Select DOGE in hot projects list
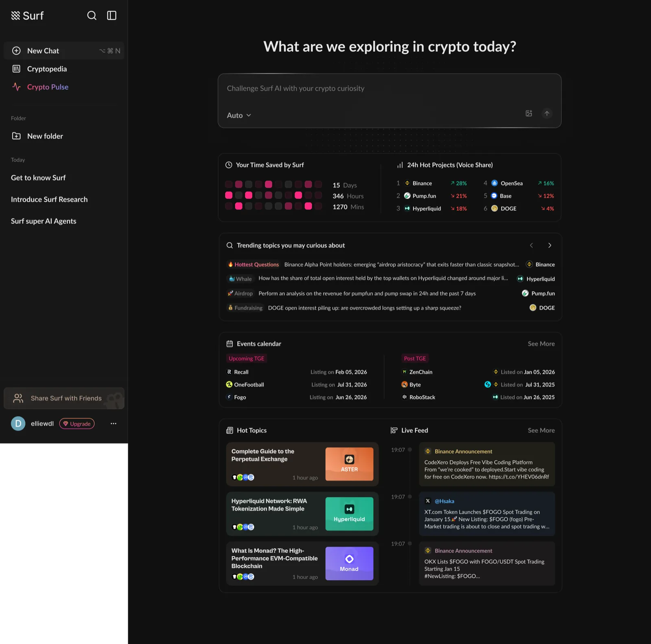The width and height of the screenshot is (651, 644). click(518, 209)
